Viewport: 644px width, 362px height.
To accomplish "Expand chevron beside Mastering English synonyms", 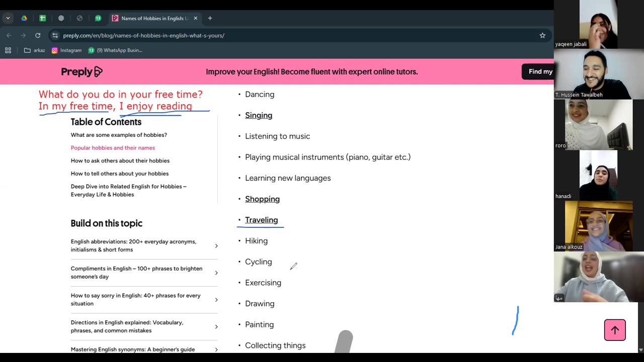I will pos(216,349).
